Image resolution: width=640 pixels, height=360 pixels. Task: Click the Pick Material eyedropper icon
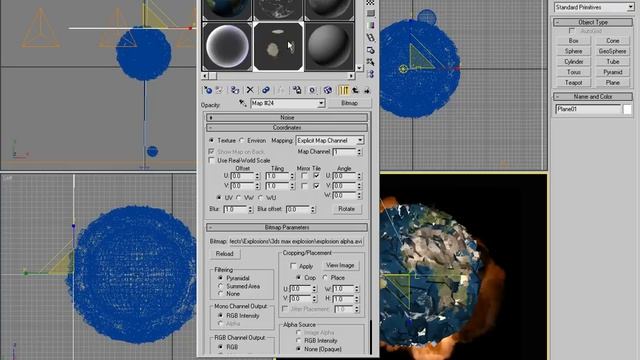tap(243, 103)
